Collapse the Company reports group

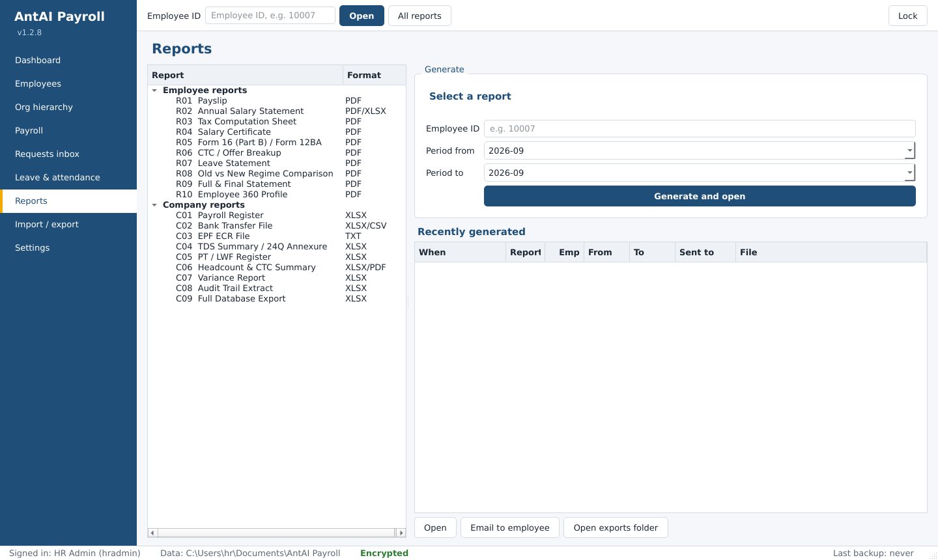coord(154,205)
